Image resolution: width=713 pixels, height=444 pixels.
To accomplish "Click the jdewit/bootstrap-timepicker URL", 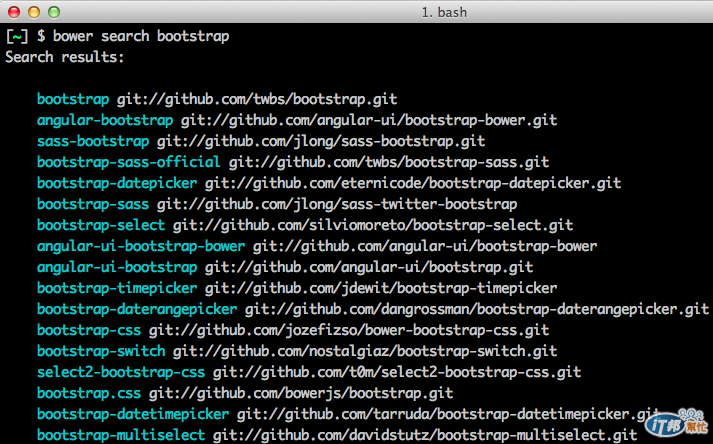I will 381,288.
